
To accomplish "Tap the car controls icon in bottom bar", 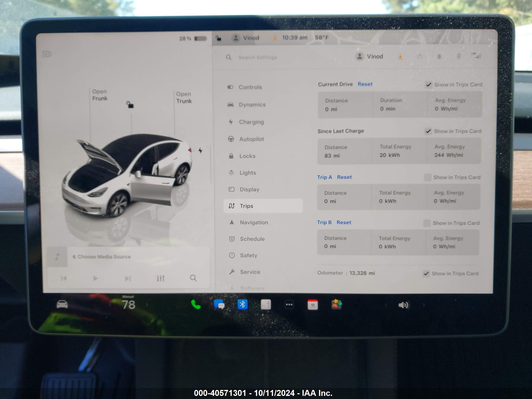I will click(x=62, y=304).
